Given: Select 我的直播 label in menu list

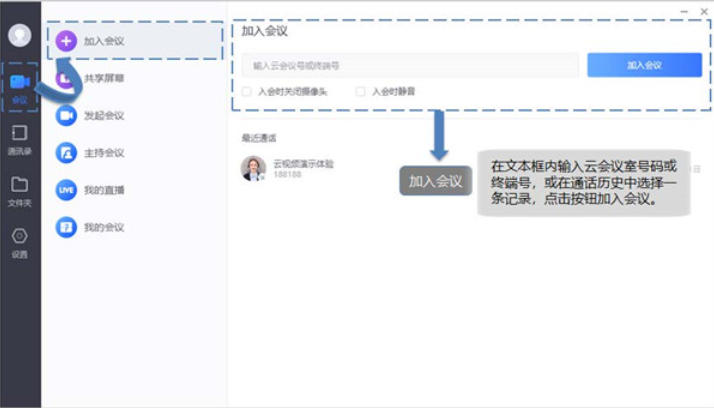Looking at the screenshot, I should (104, 190).
